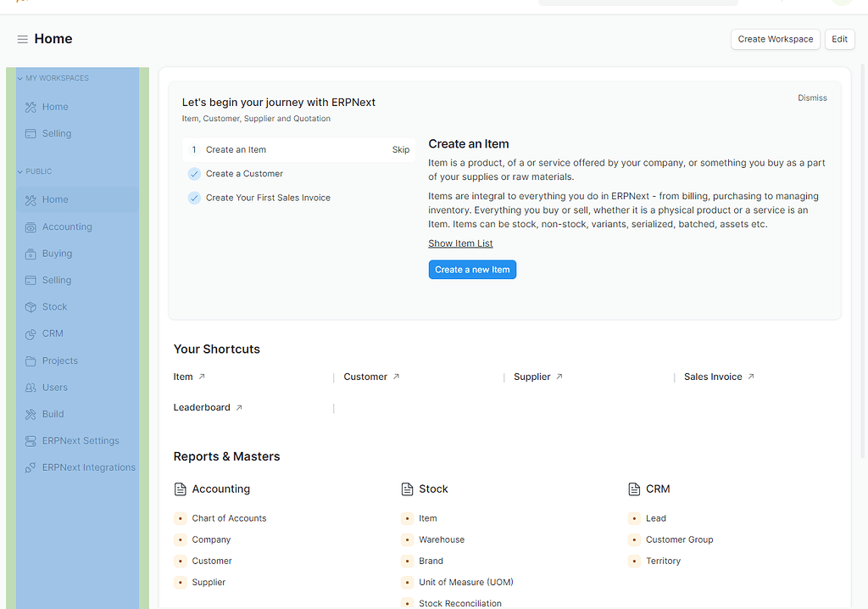Click the Create a new Item button
The height and width of the screenshot is (609, 868).
[472, 269]
